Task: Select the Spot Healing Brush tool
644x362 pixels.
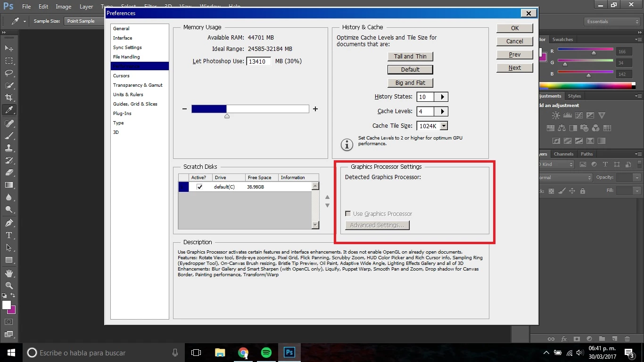Action: [9, 123]
